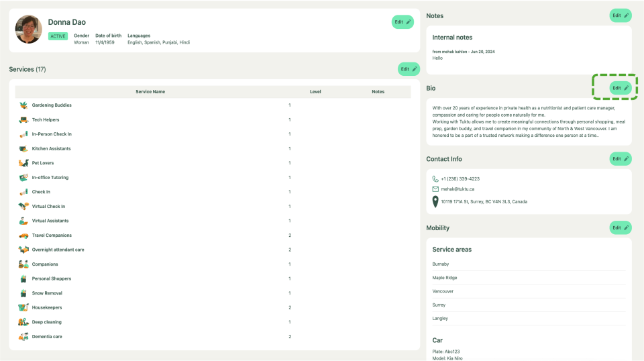Edit the Services list
The image size is (644, 361).
coord(409,68)
